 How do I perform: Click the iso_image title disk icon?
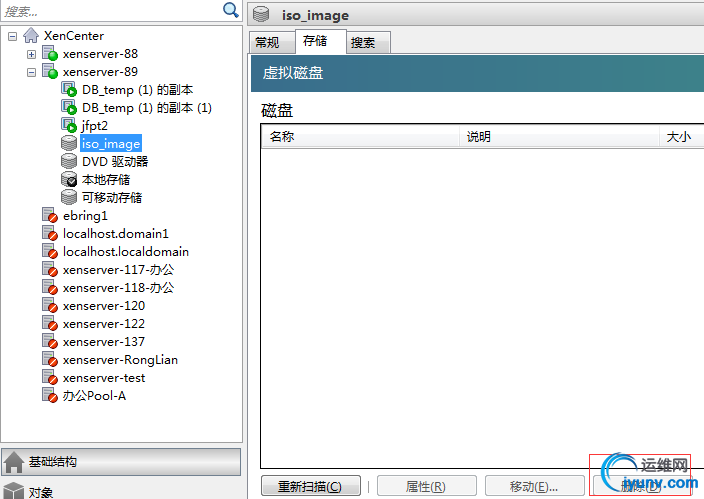(x=261, y=14)
